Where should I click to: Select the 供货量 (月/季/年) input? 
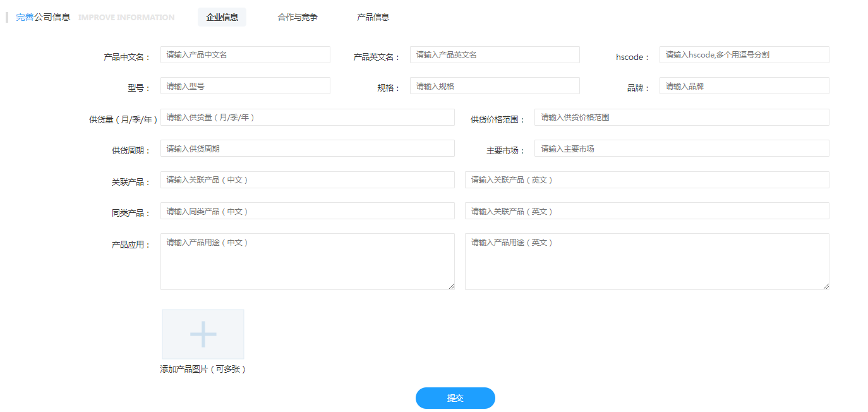click(307, 118)
